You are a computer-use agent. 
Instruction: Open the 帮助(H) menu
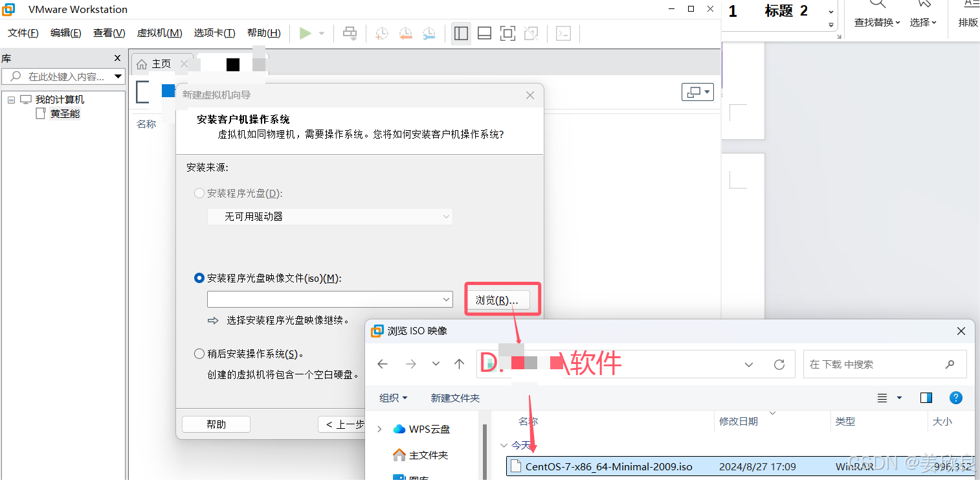point(263,33)
